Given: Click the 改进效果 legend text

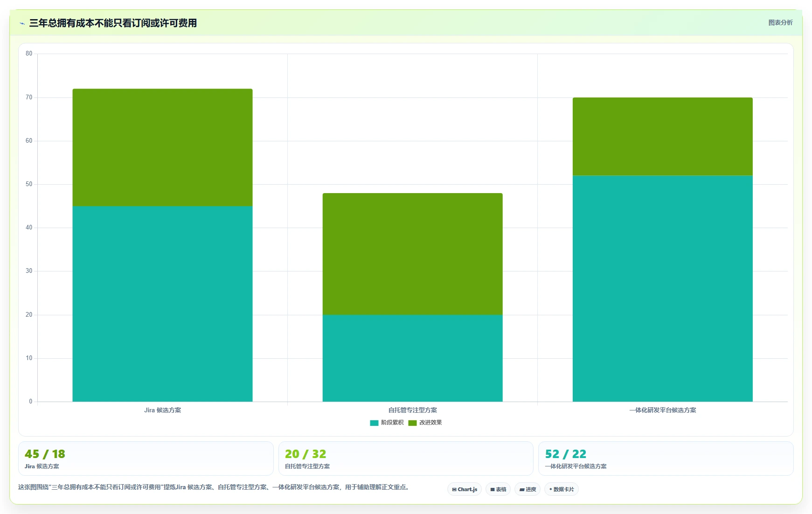Looking at the screenshot, I should pyautogui.click(x=430, y=423).
